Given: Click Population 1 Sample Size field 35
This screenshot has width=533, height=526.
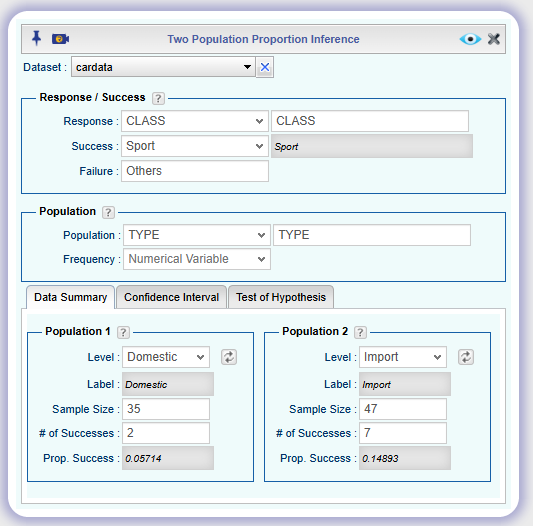Looking at the screenshot, I should click(166, 409).
